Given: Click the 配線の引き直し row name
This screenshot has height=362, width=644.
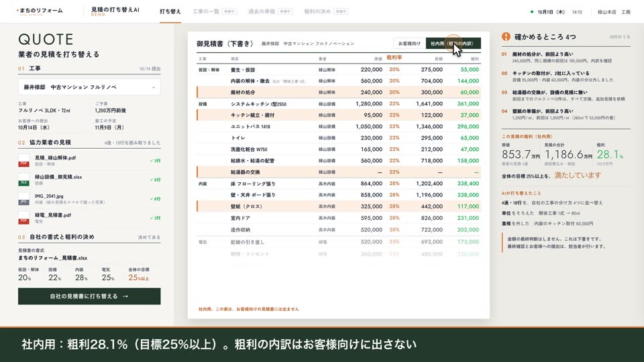Looking at the screenshot, I should pyautogui.click(x=248, y=242).
